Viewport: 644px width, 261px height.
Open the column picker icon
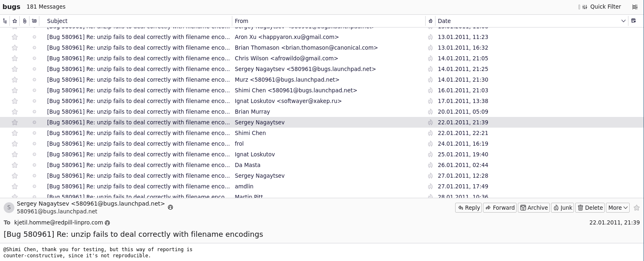(633, 21)
